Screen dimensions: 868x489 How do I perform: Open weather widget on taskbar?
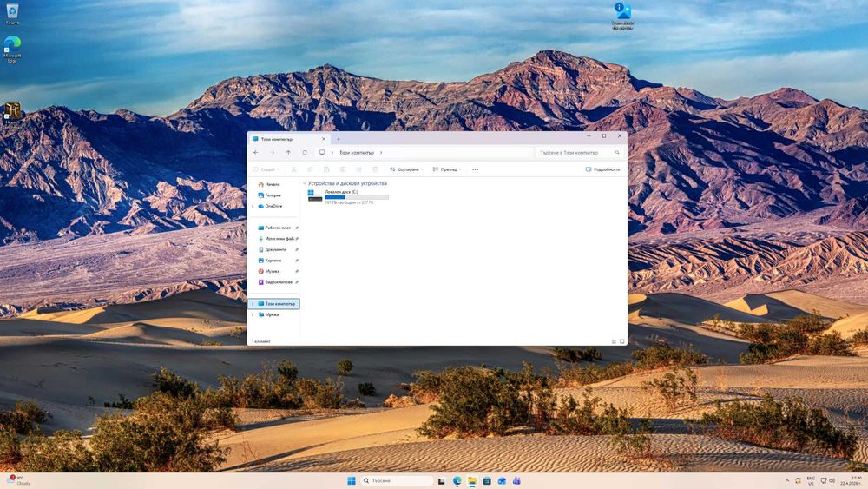pos(18,480)
